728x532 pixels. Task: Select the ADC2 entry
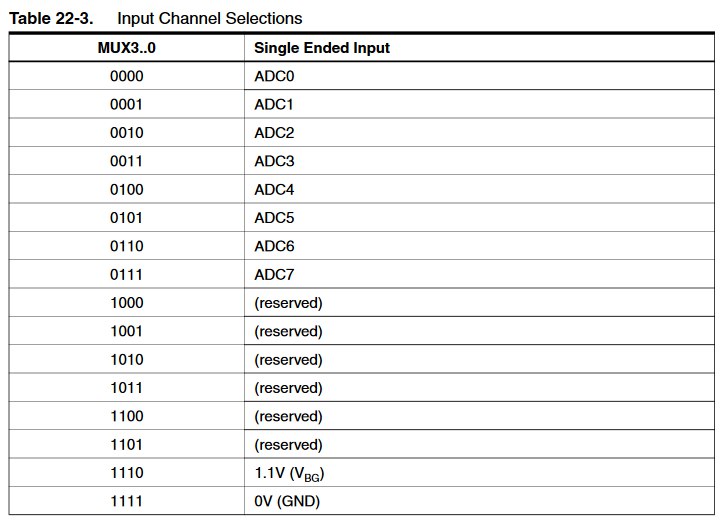tap(274, 133)
